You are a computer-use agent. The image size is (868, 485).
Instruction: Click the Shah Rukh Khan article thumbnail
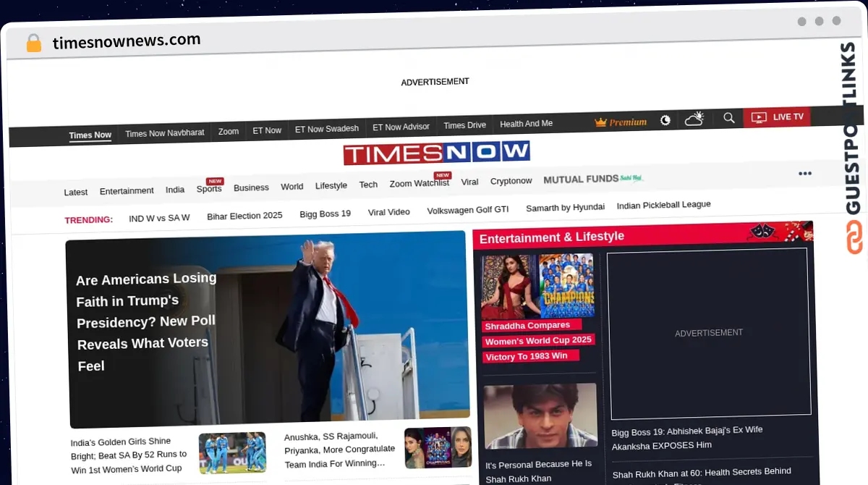[x=540, y=416]
